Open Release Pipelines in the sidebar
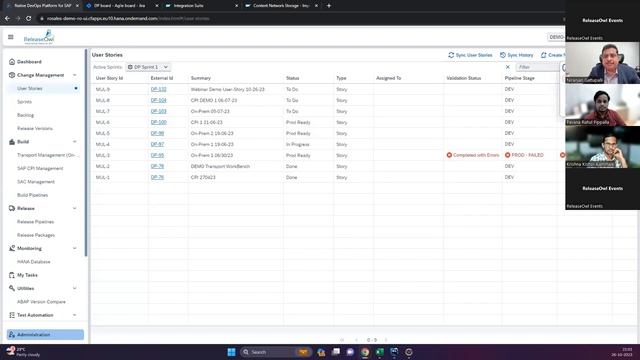Viewport: 640px width, 360px height. [x=36, y=222]
